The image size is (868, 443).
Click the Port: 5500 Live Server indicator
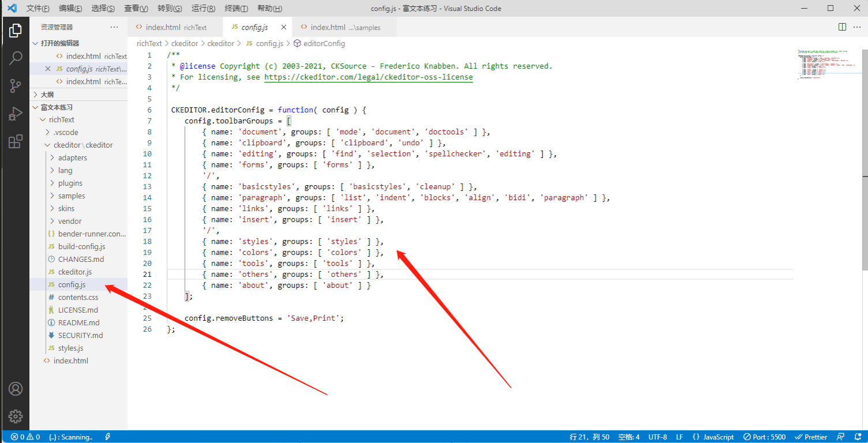[764, 437]
